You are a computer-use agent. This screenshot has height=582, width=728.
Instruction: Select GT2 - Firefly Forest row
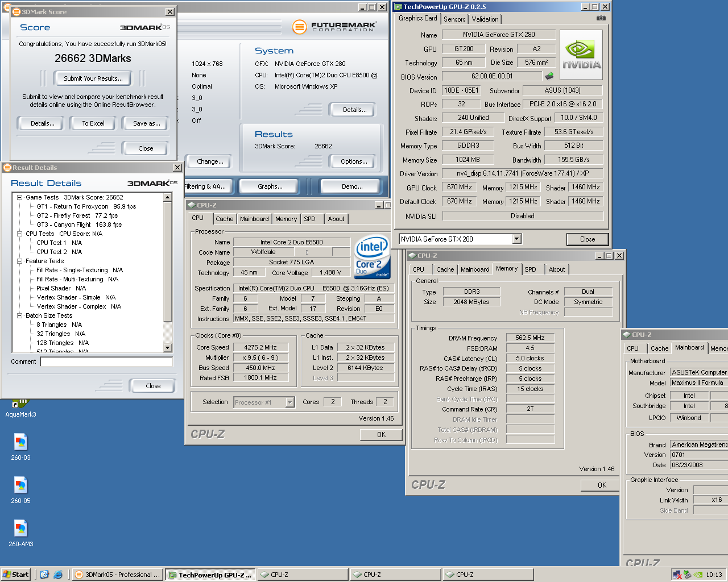point(77,215)
